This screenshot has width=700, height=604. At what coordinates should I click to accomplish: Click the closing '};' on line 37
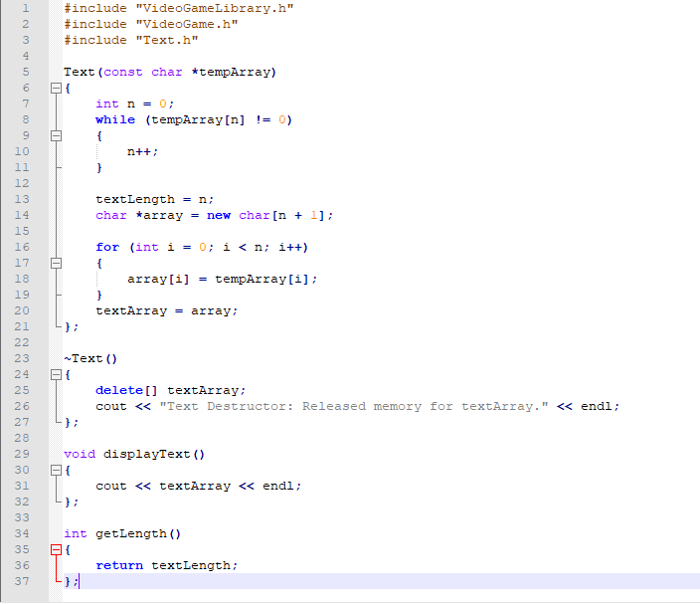coord(72,582)
